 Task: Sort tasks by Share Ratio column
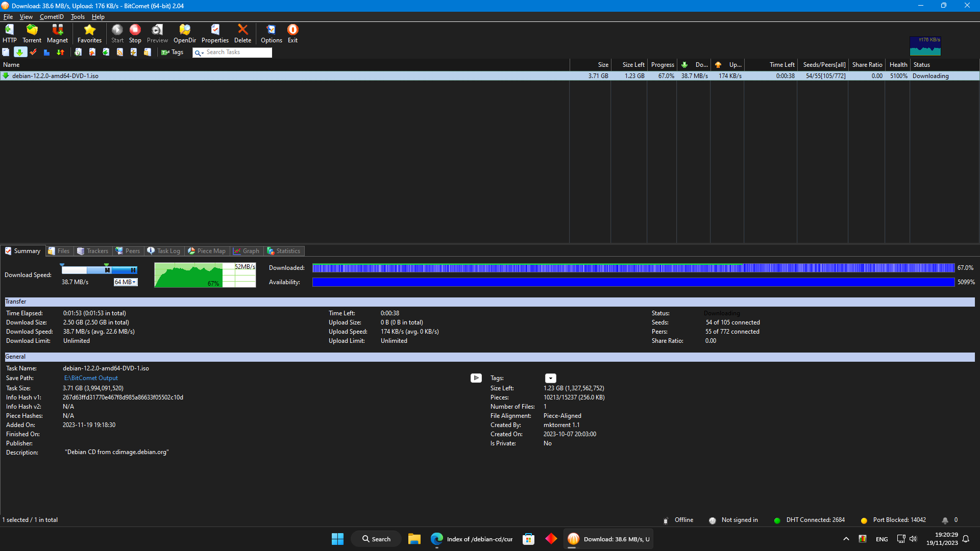(867, 65)
